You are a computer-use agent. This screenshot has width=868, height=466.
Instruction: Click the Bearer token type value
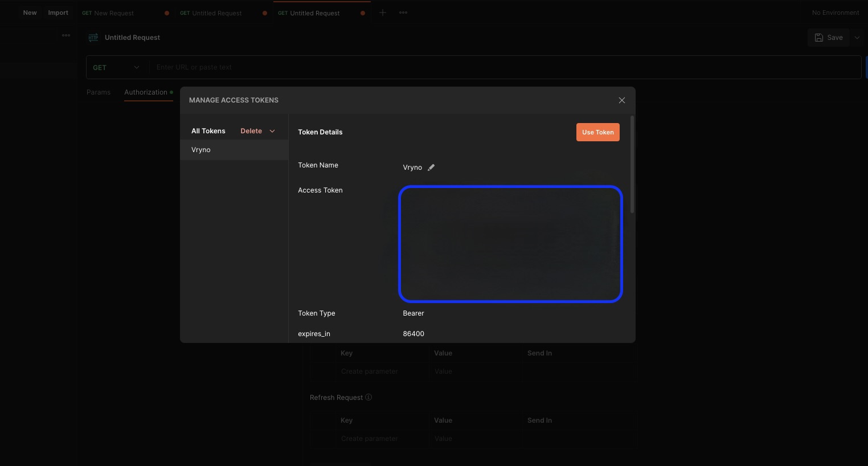tap(413, 313)
